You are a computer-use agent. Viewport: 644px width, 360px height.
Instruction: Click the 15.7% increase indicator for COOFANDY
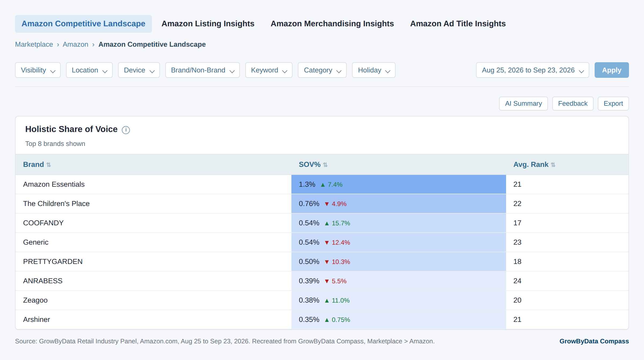pos(338,223)
